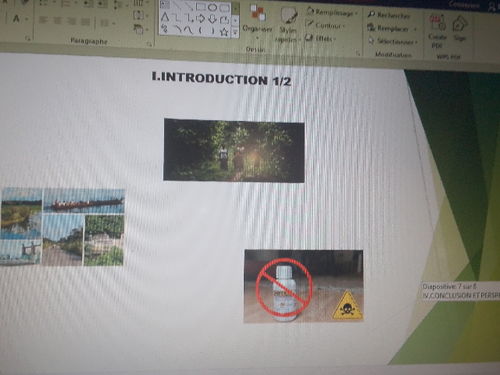The width and height of the screenshot is (500, 375).
Task: Pick the Elbow Connector shape
Action: tap(177, 17)
